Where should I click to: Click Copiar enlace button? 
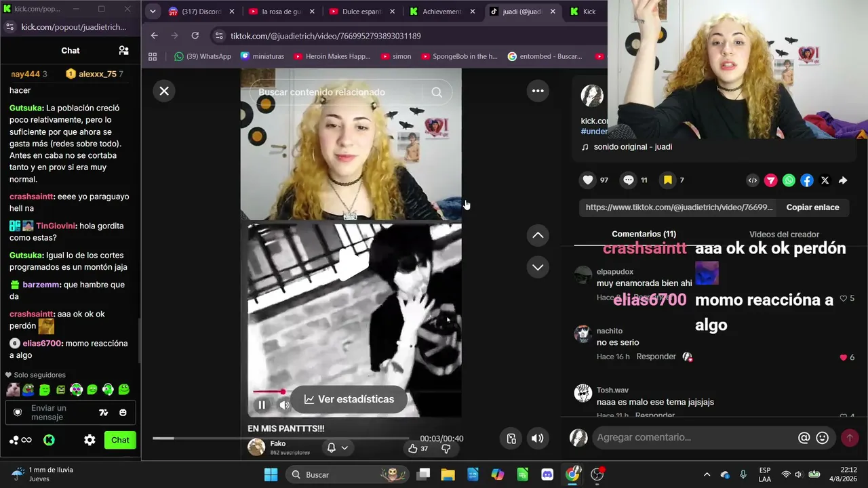pyautogui.click(x=812, y=207)
